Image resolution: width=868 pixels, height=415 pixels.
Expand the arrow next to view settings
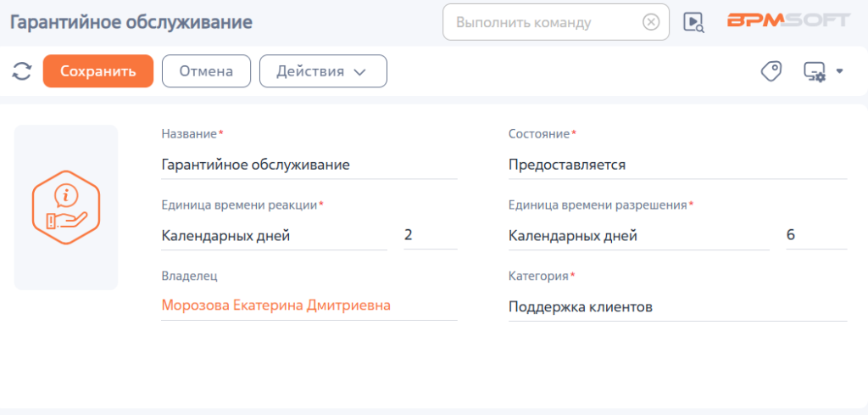tap(839, 71)
